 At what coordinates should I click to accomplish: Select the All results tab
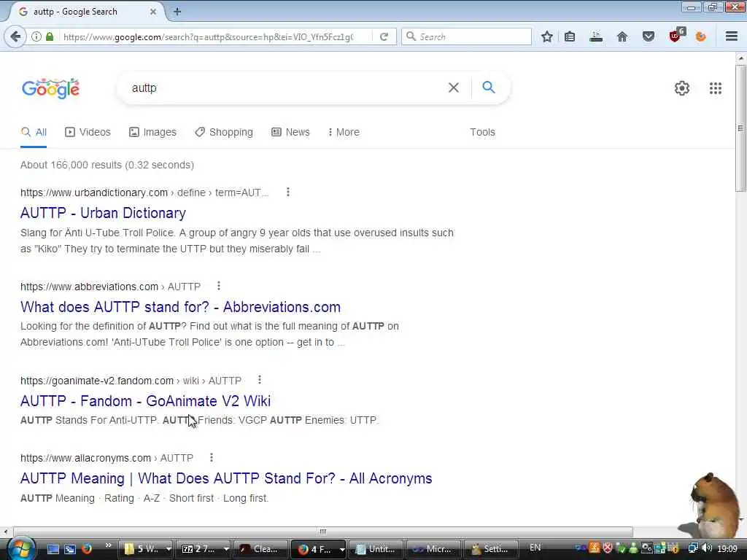coord(34,133)
